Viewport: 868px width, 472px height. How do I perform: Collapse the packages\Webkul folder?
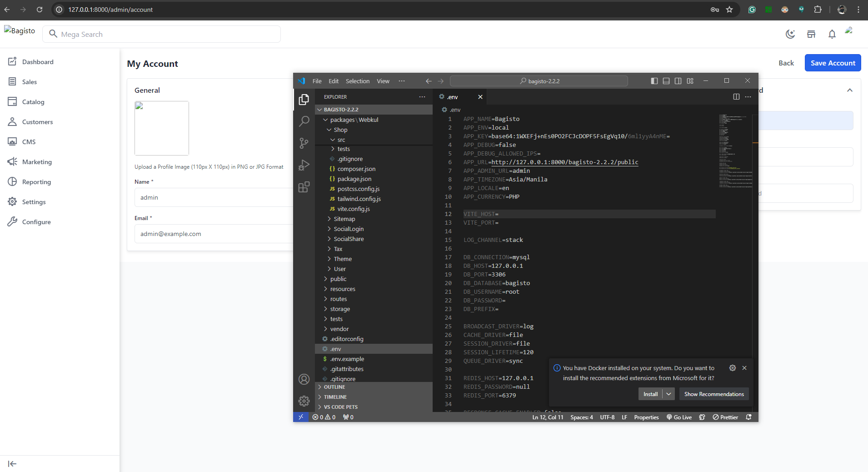pyautogui.click(x=374, y=120)
